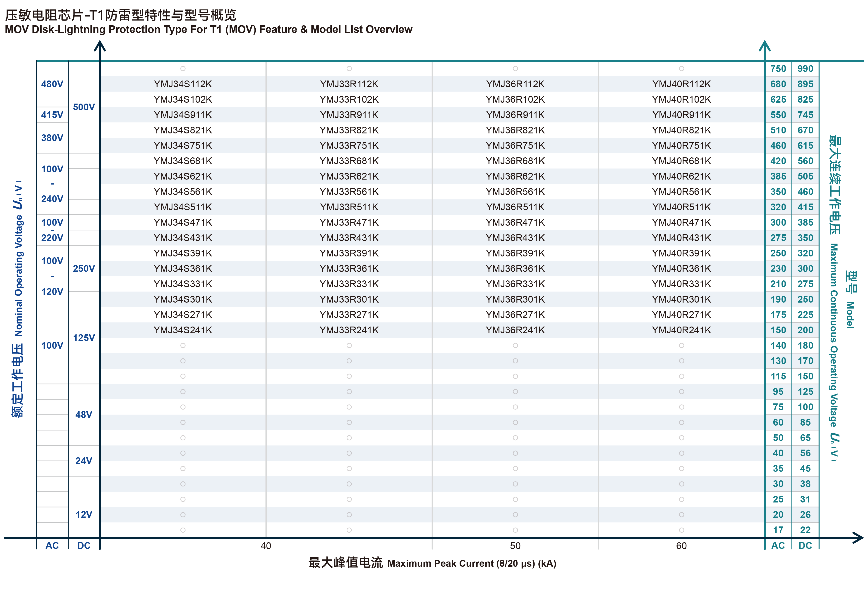This screenshot has height=590, width=868.
Task: Click the left AC column header
Action: (x=52, y=546)
